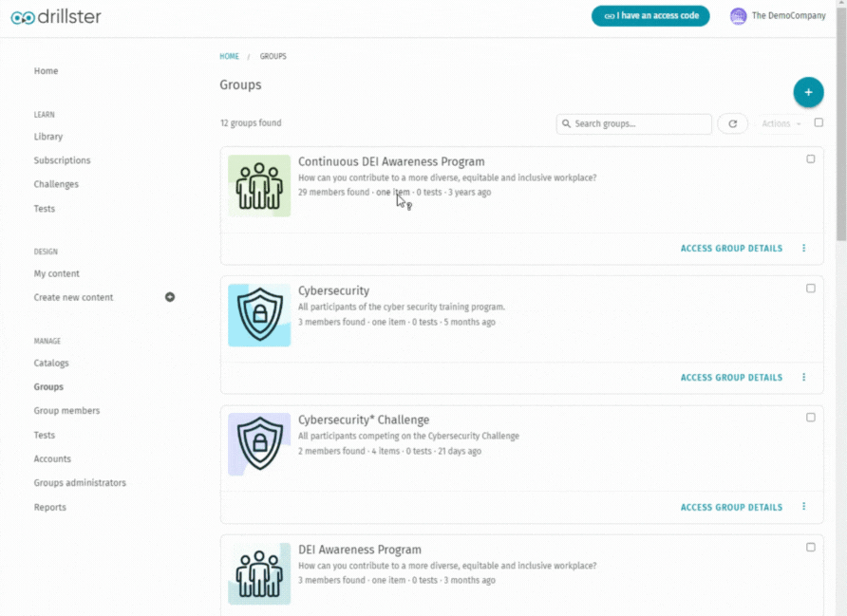
Task: Open the Actions dropdown
Action: tap(781, 123)
